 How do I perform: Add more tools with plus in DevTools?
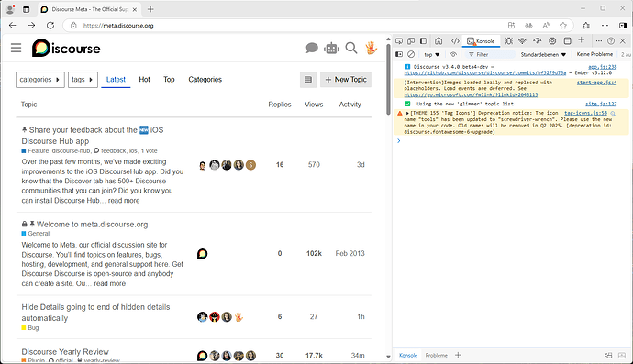(582, 39)
